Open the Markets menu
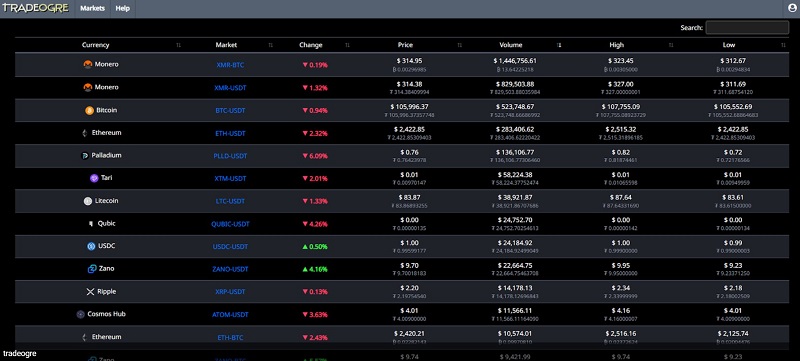800x361 pixels. 92,9
